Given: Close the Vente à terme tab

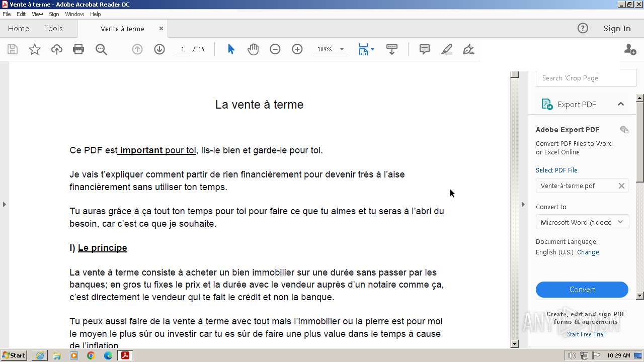Looking at the screenshot, I should [161, 29].
